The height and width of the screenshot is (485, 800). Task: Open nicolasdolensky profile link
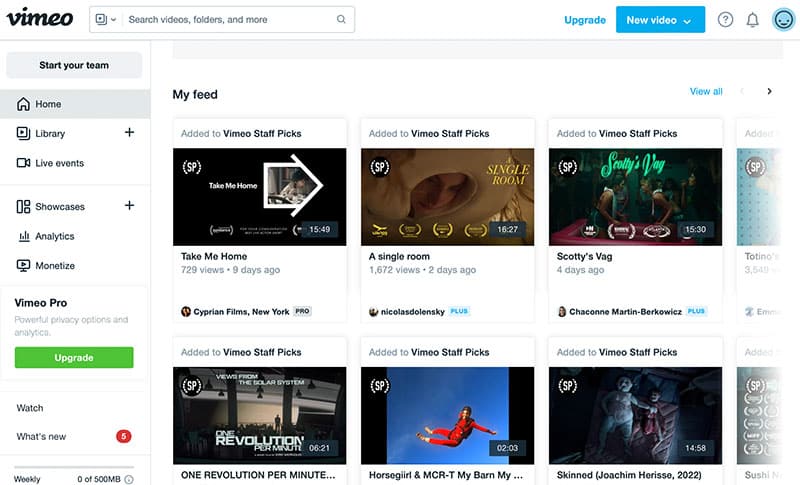click(x=413, y=312)
